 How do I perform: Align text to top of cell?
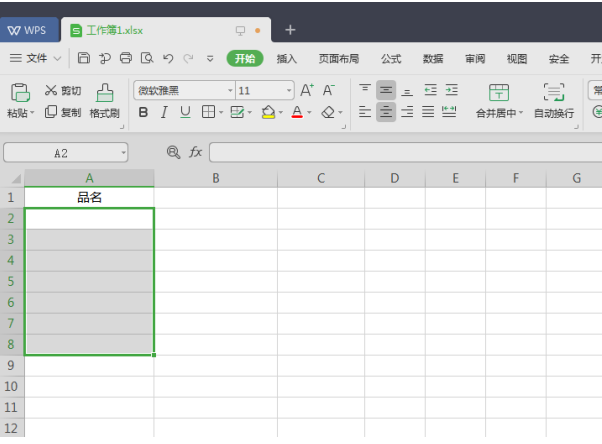point(365,90)
